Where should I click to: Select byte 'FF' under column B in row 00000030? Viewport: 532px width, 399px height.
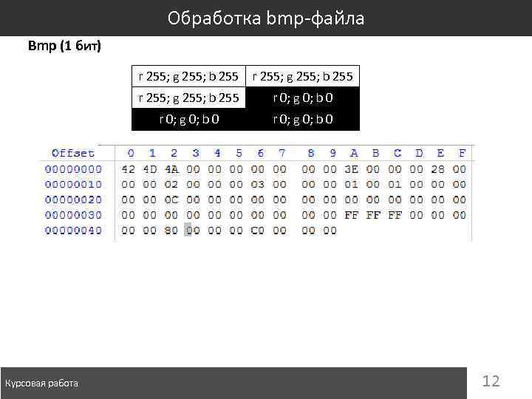coord(373,215)
